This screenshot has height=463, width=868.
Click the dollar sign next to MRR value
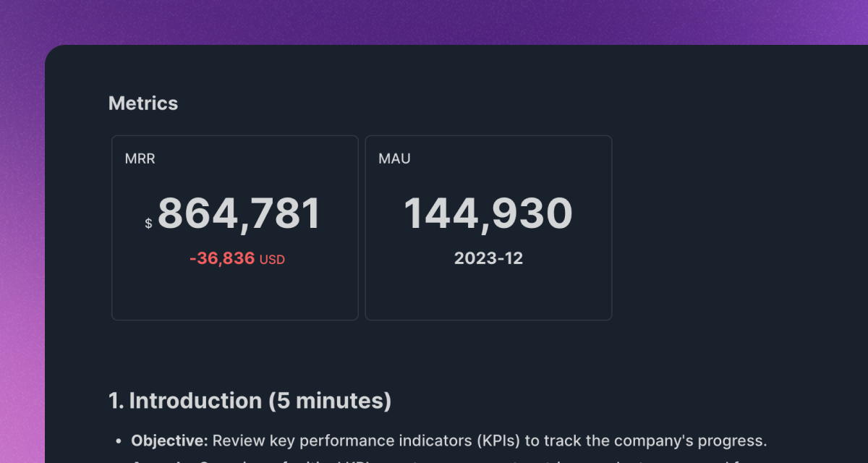148,223
